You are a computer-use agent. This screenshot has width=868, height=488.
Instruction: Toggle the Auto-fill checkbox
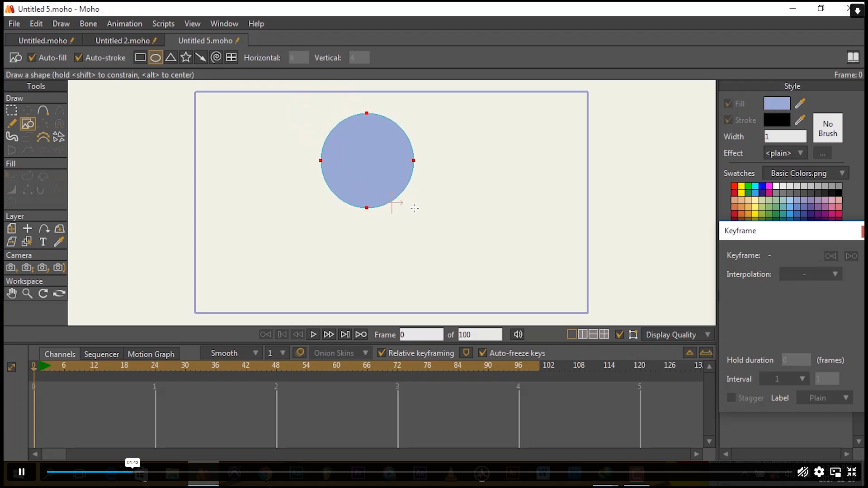pos(32,57)
